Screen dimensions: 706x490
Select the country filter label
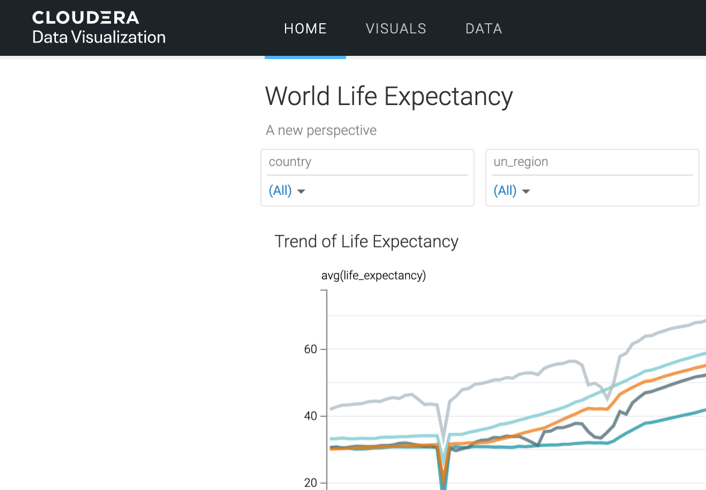click(290, 162)
